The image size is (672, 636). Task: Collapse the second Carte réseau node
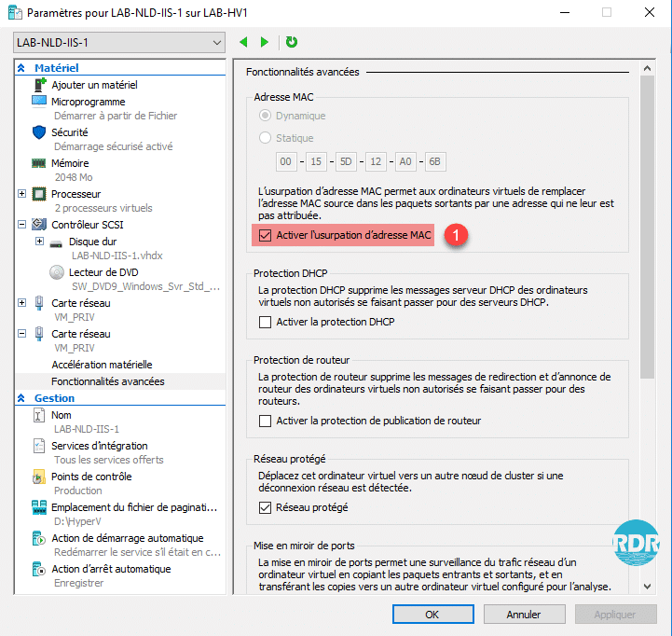[21, 333]
